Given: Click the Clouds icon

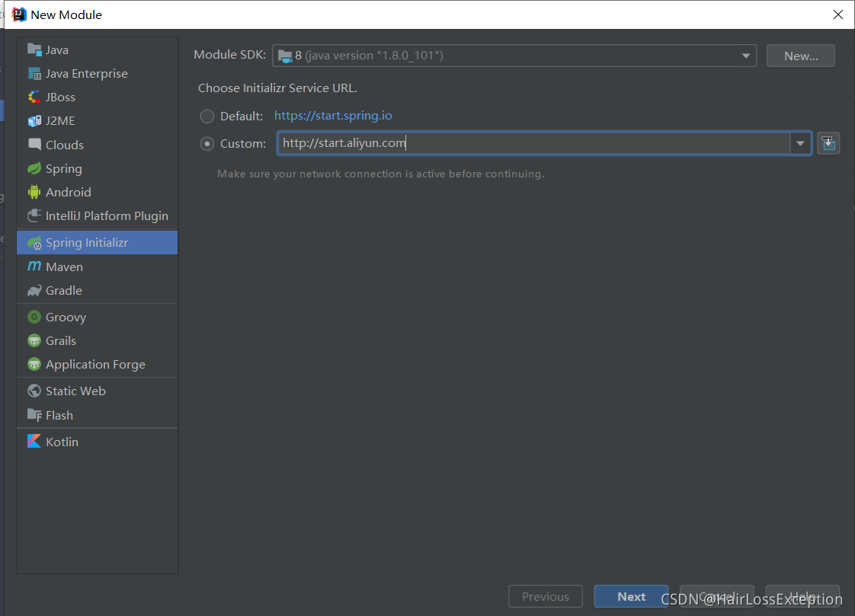Looking at the screenshot, I should pyautogui.click(x=34, y=145).
